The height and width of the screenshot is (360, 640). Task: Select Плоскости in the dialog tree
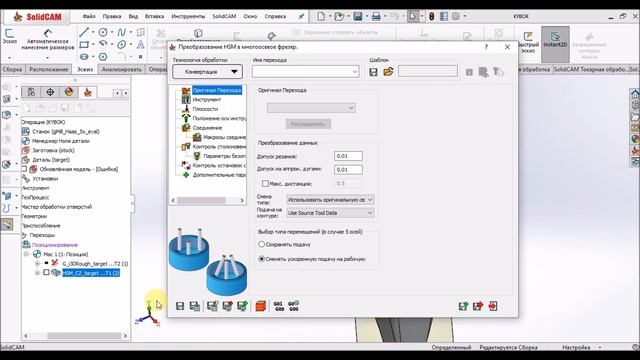(x=205, y=109)
